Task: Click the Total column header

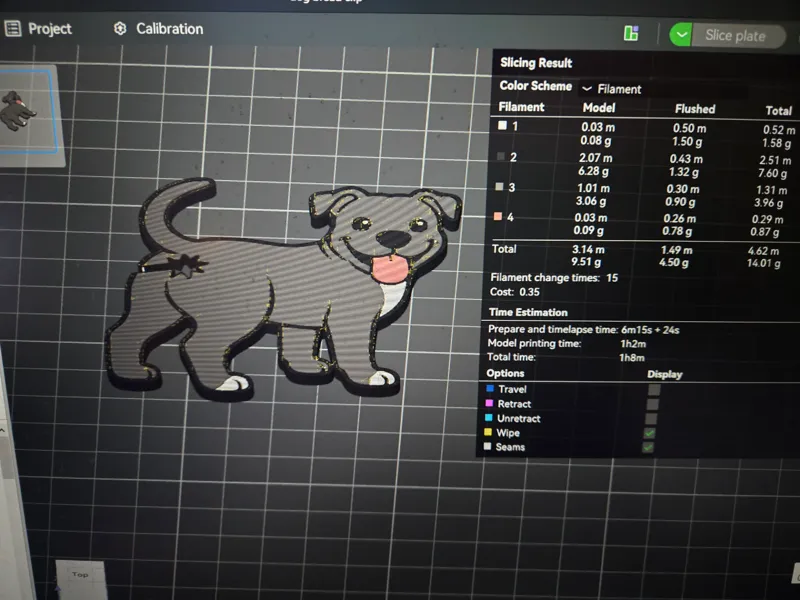Action: [x=779, y=110]
